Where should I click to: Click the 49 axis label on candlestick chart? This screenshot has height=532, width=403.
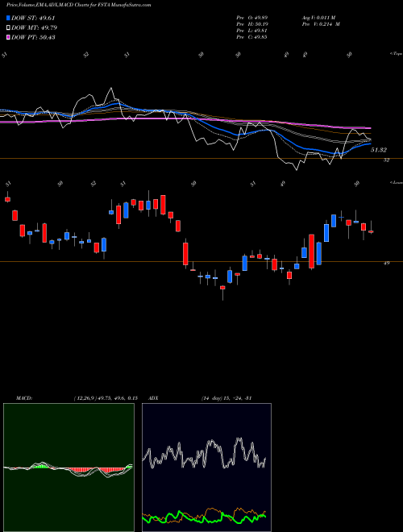[386, 263]
